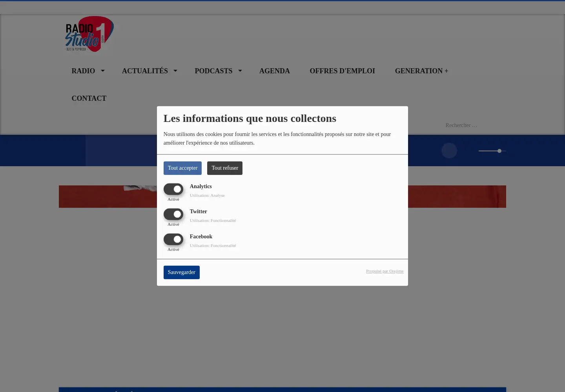The height and width of the screenshot is (392, 565).
Task: Click the Tout refuser button
Action: (225, 168)
